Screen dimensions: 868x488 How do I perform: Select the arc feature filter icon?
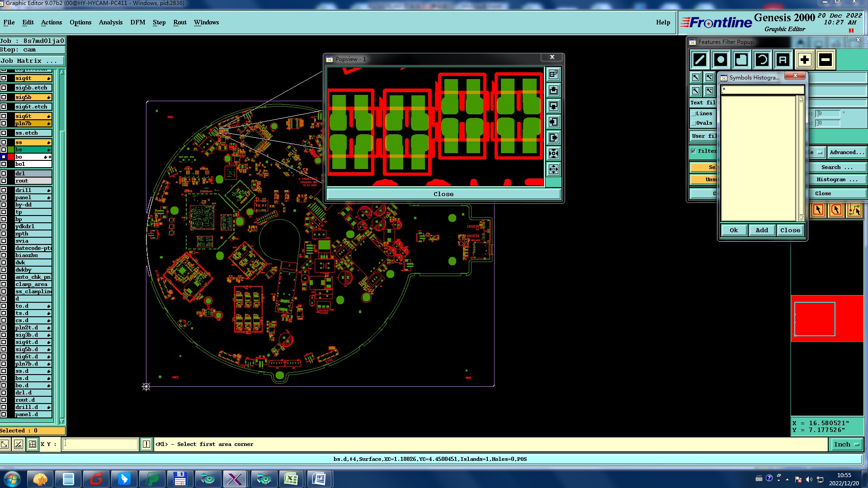(x=762, y=60)
